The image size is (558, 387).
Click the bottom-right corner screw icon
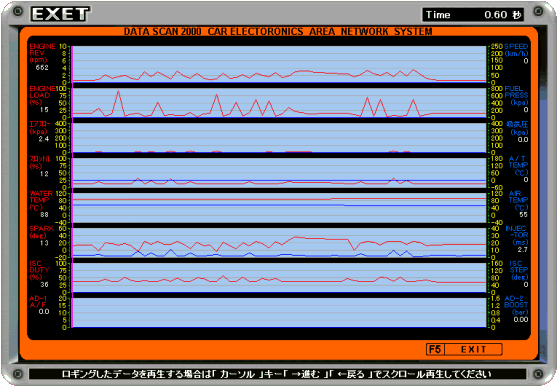(x=538, y=374)
